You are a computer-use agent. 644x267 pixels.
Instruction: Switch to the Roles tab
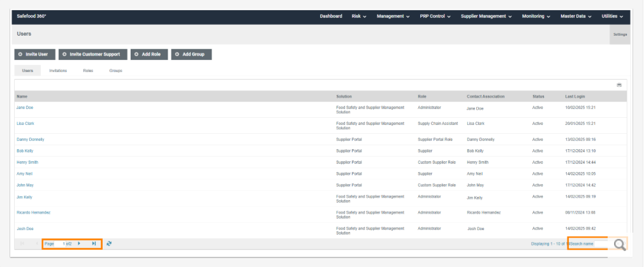88,70
